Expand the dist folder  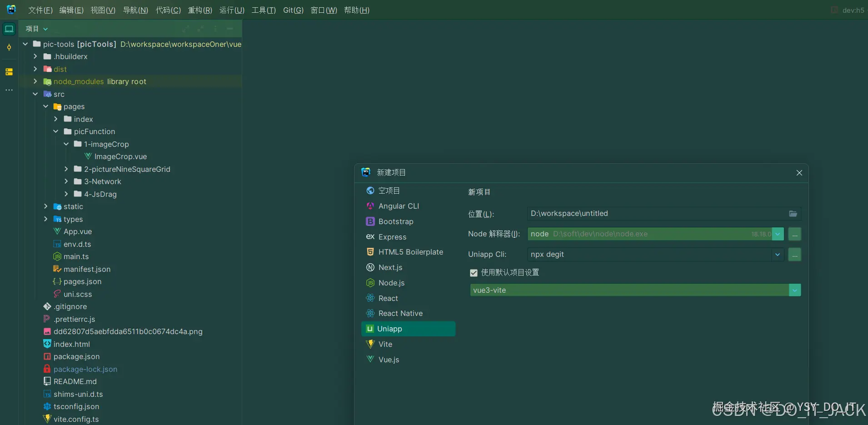(35, 69)
